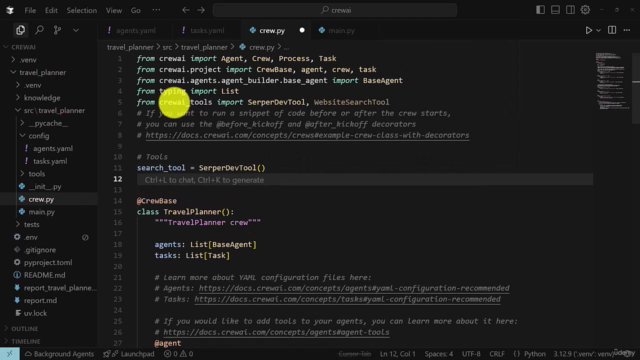The image size is (640, 360).
Task: Expand the tests folder
Action: tap(31, 224)
